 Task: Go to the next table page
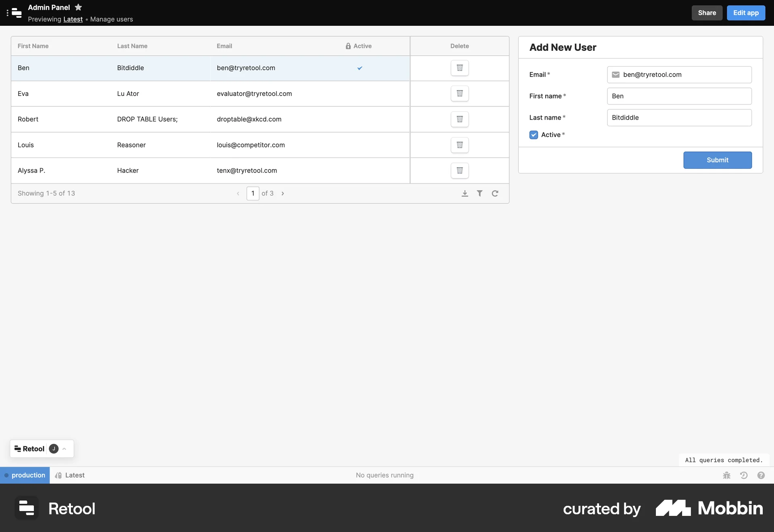click(x=283, y=193)
